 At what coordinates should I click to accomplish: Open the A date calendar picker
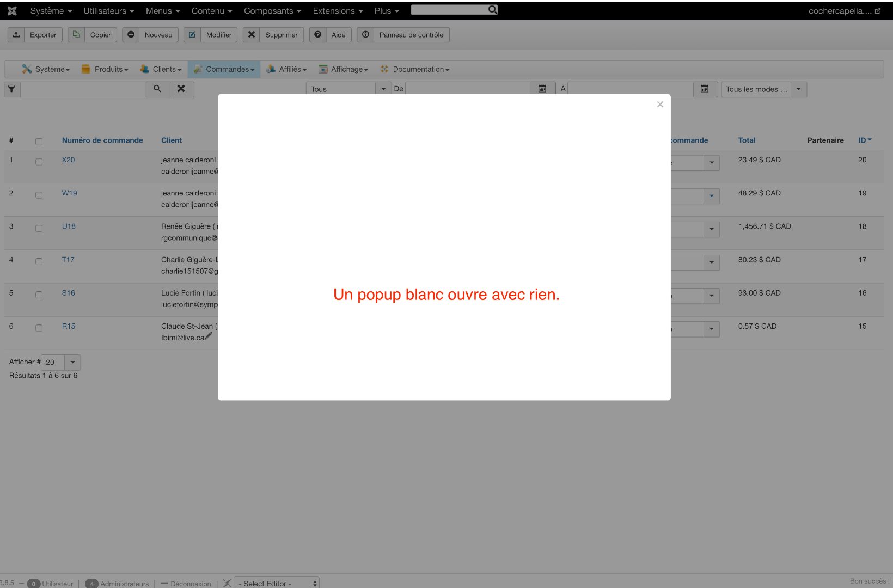(705, 89)
